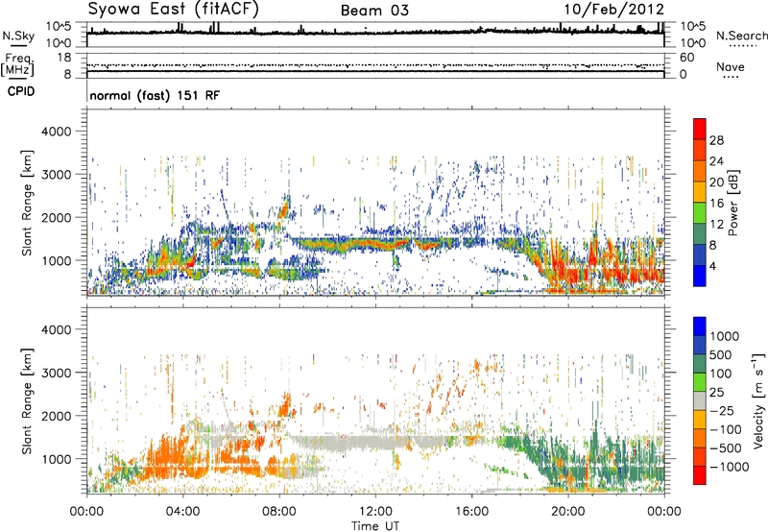Image resolution: width=768 pixels, height=532 pixels.
Task: Click the 'Velocity [m s⁻¹]' color bar title
Action: [758, 400]
